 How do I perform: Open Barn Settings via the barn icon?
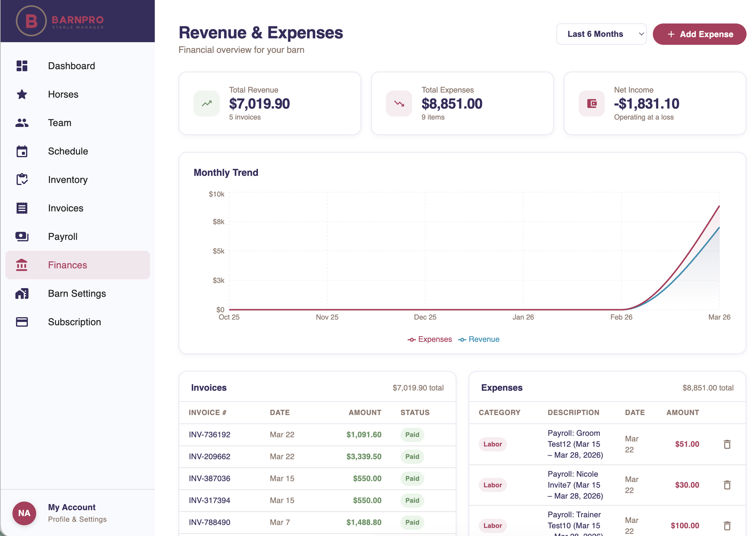point(21,294)
